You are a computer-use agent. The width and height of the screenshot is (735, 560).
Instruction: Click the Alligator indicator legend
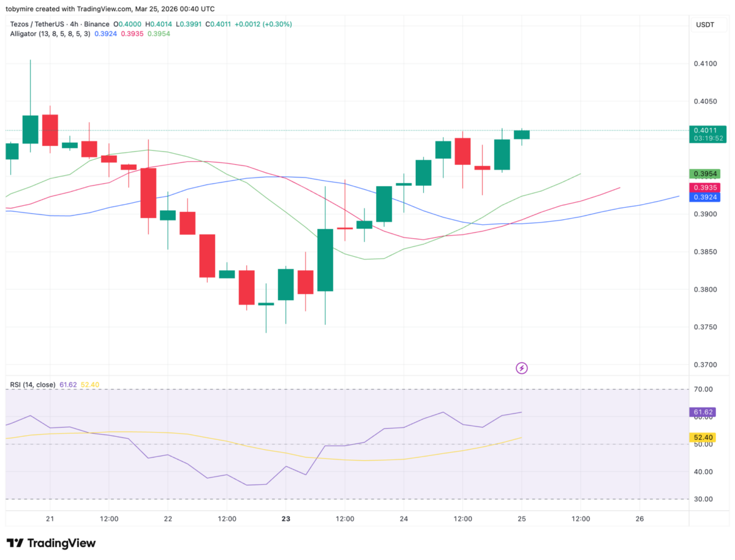pyautogui.click(x=50, y=34)
